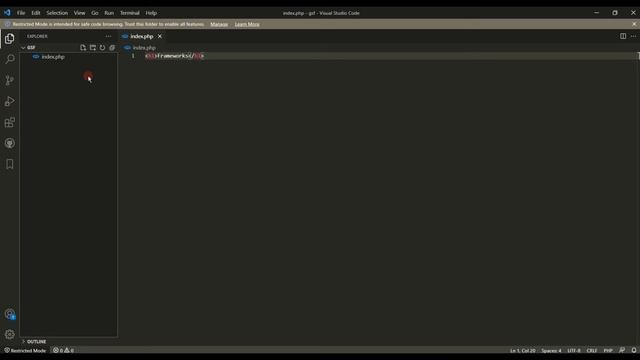Open the Terminal menu
Screen dimensions: 640x360
(x=129, y=13)
